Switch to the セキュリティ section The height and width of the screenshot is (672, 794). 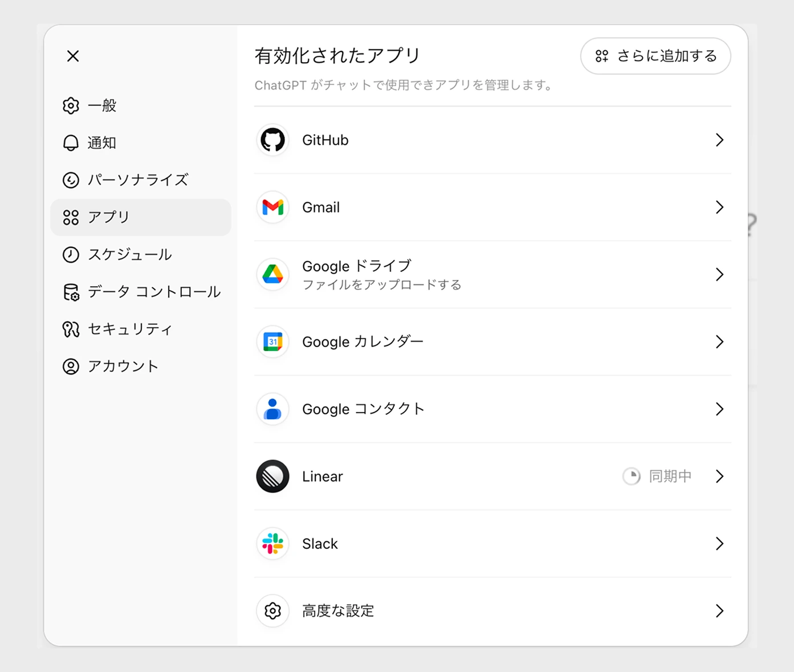(x=141, y=329)
